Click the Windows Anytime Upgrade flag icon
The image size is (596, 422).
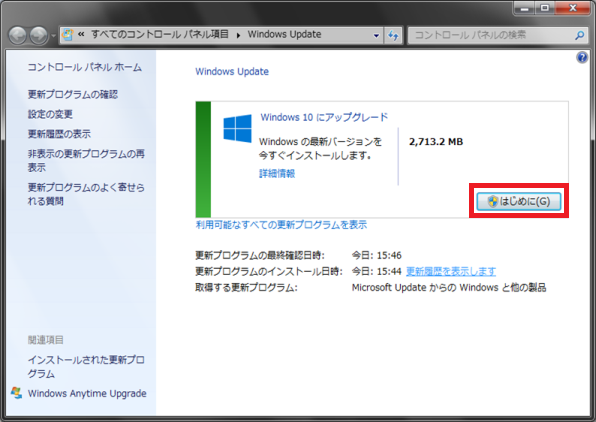[x=16, y=393]
